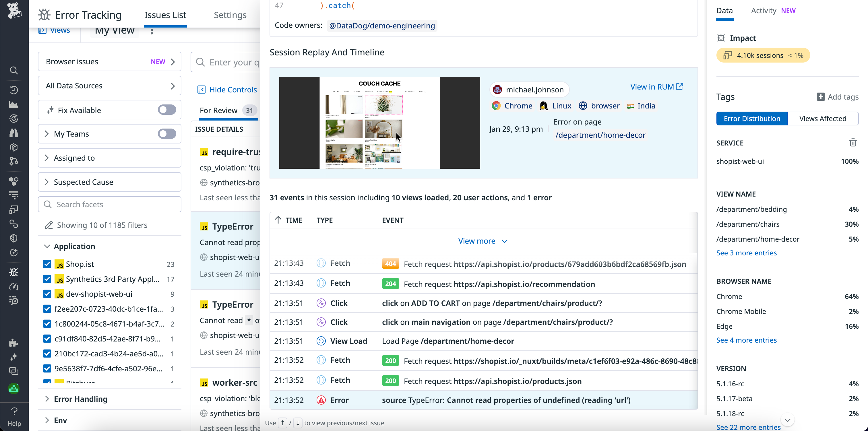The width and height of the screenshot is (868, 431).
Task: Click the session replay thumbnail preview
Action: (x=379, y=123)
